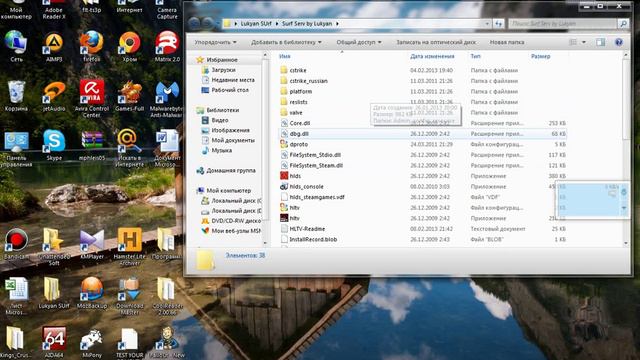Open Video library in the sidebar
Viewport: 640px width, 360px height.
[220, 120]
